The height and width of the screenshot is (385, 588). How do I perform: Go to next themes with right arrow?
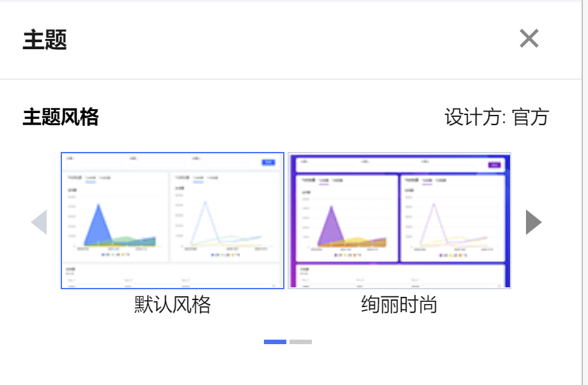tap(534, 222)
